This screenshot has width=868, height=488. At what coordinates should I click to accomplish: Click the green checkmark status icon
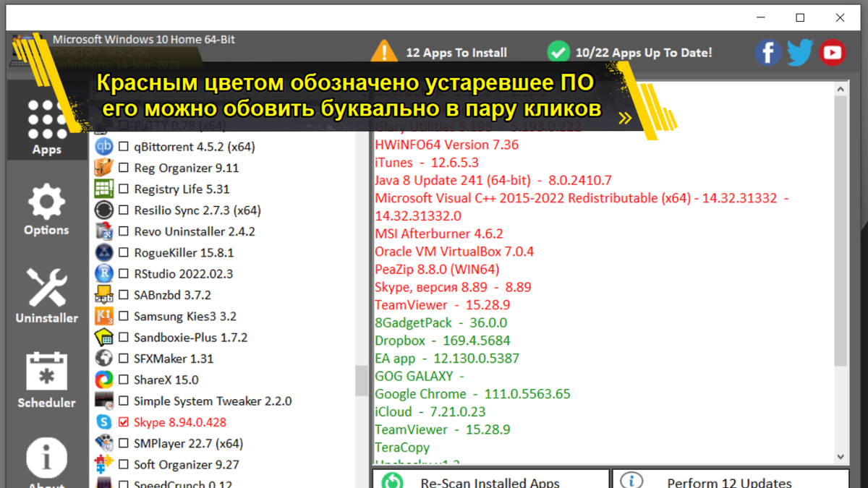tap(558, 52)
